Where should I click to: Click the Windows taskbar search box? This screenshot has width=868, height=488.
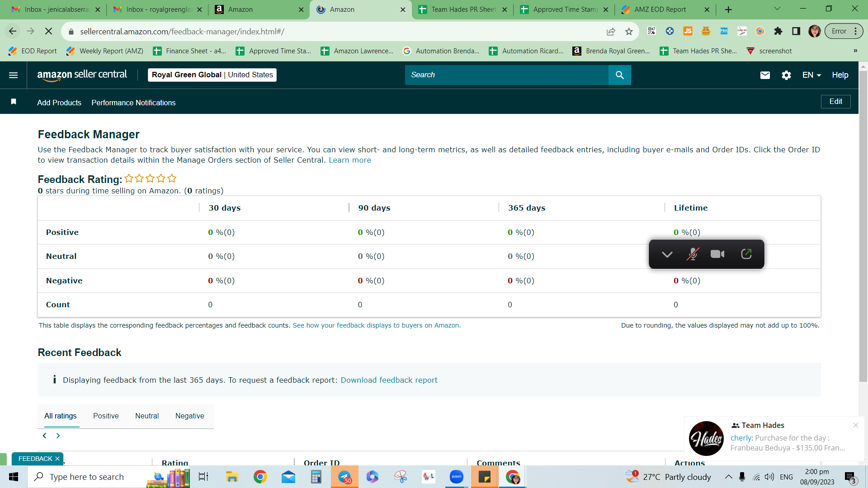pos(86,477)
